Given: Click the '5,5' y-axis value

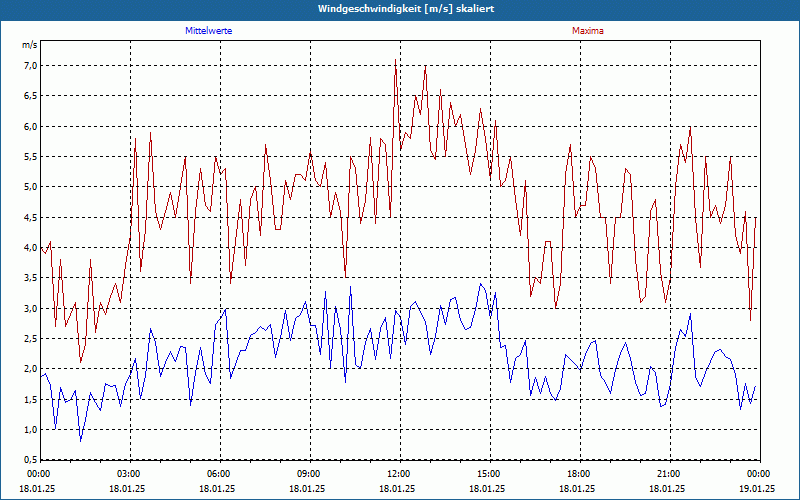Looking at the screenshot, I should pos(31,156).
